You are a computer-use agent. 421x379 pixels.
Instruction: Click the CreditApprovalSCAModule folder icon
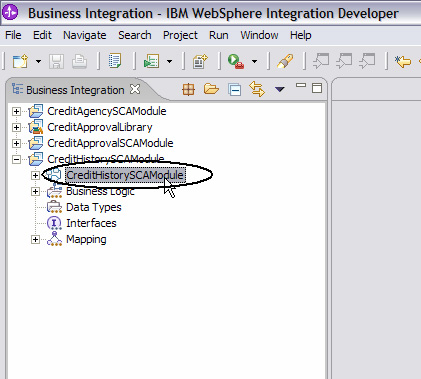(36, 143)
